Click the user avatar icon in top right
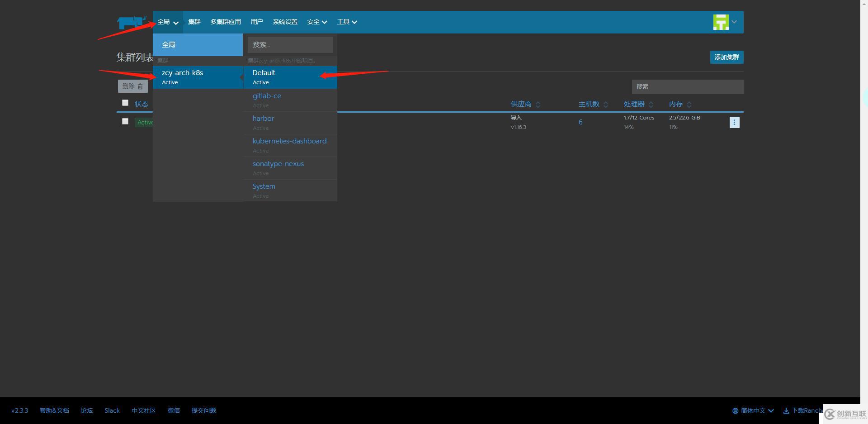The image size is (868, 424). tap(721, 21)
